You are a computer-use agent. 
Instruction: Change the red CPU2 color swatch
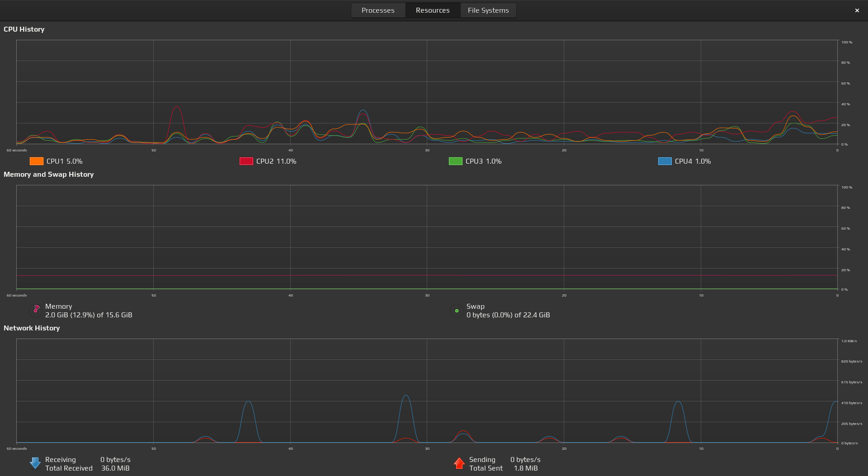click(x=246, y=161)
